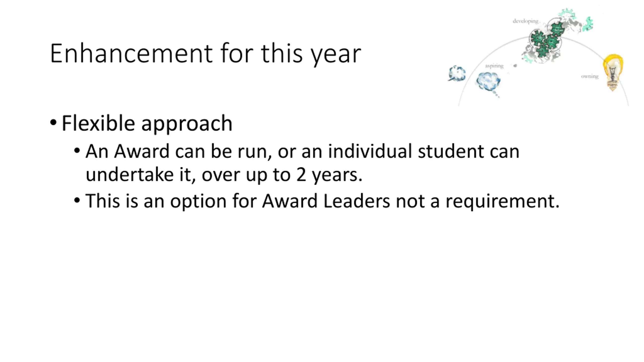This screenshot has width=644, height=362.
Task: Click the pale teal gear at top
Action: [567, 13]
